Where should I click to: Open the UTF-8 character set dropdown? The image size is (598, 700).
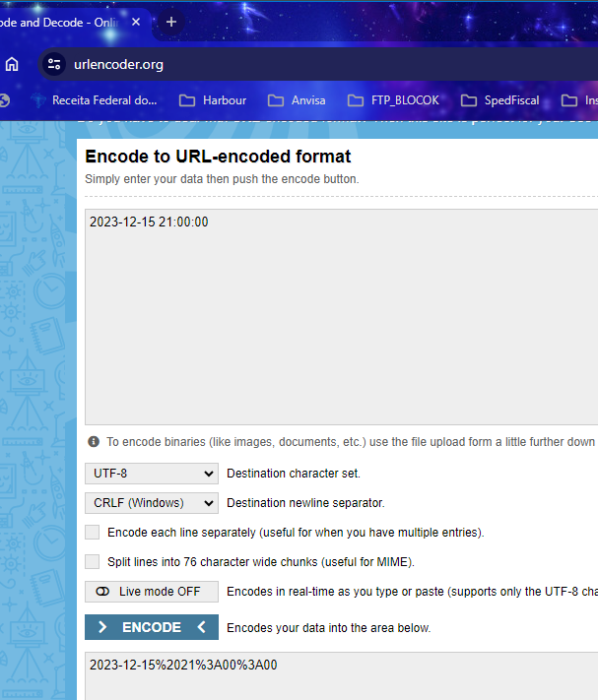coord(152,474)
